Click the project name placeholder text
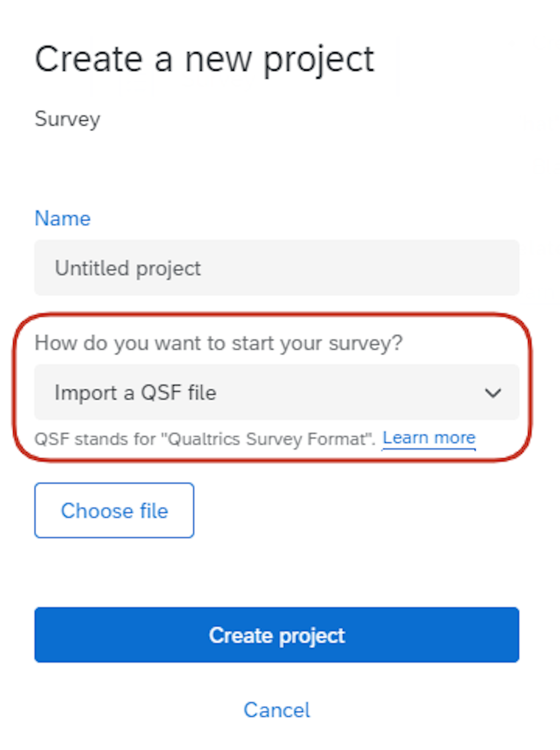 click(128, 269)
